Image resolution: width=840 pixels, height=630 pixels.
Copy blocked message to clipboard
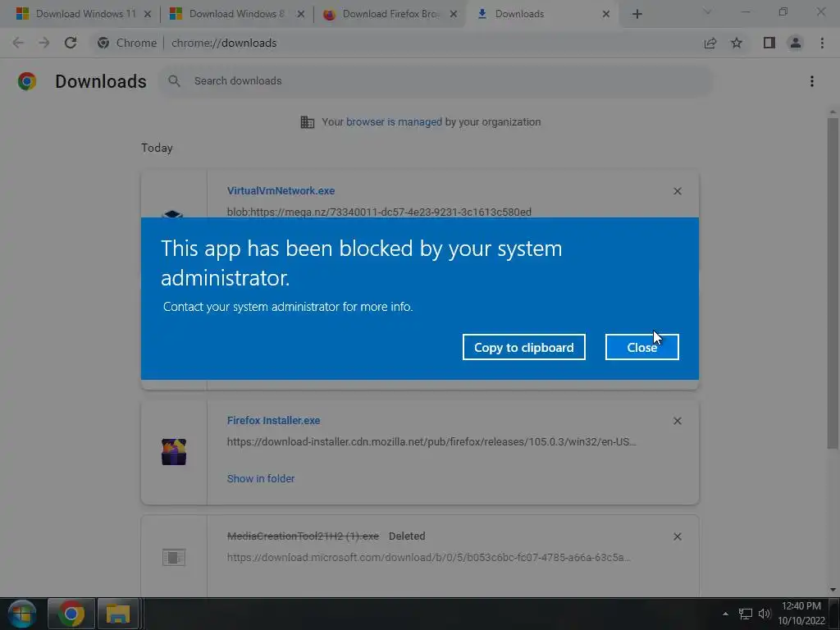pyautogui.click(x=523, y=347)
